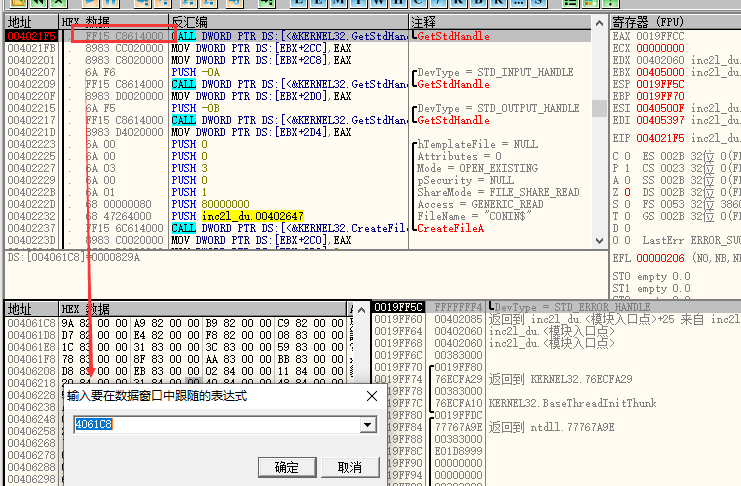Open the expression history dropdown arrow

tap(368, 425)
